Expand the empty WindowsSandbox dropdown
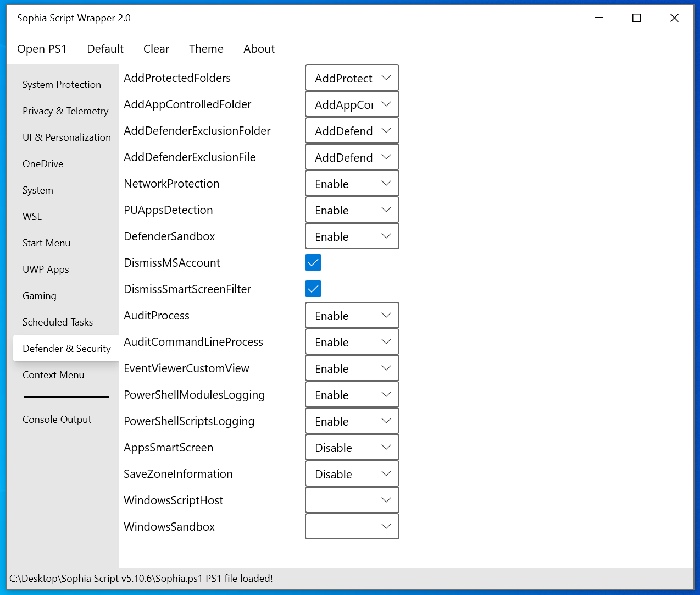 pos(352,526)
